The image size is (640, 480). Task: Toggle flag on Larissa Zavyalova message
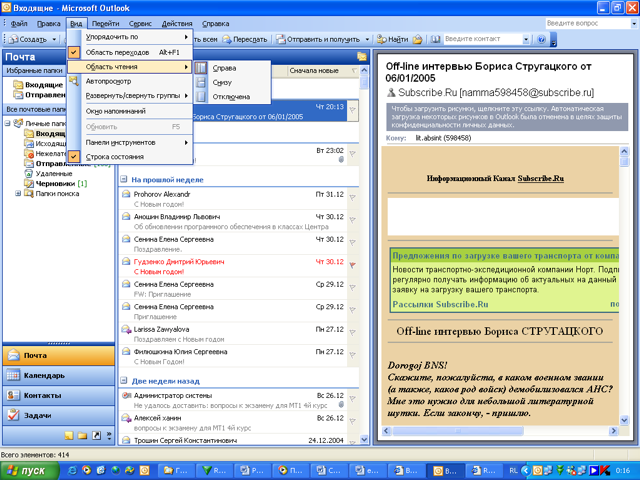tap(353, 333)
